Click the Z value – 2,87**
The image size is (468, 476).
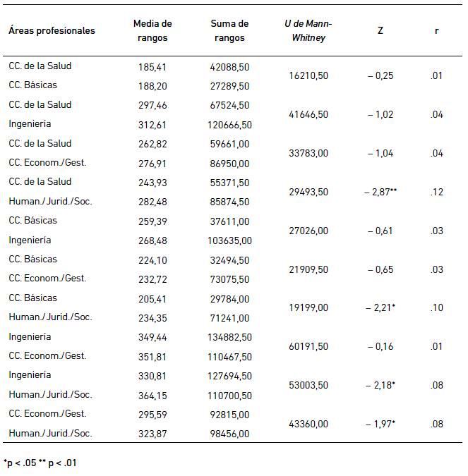(x=382, y=192)
